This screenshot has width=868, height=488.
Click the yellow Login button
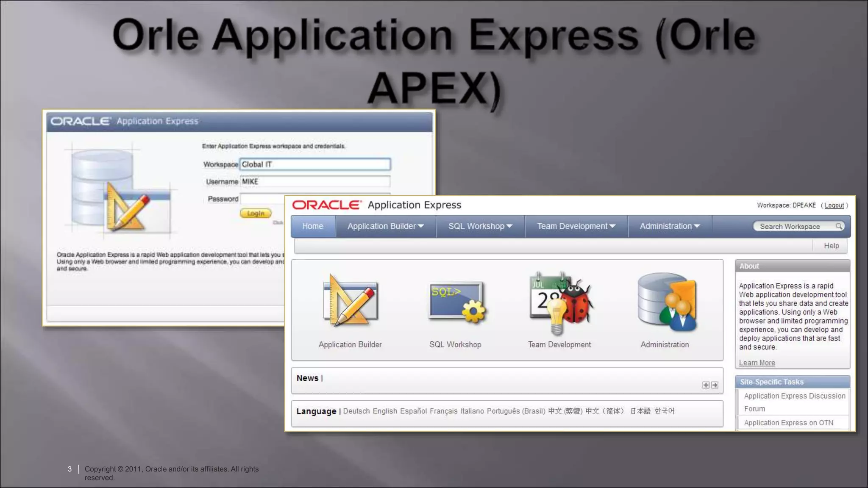pos(256,213)
